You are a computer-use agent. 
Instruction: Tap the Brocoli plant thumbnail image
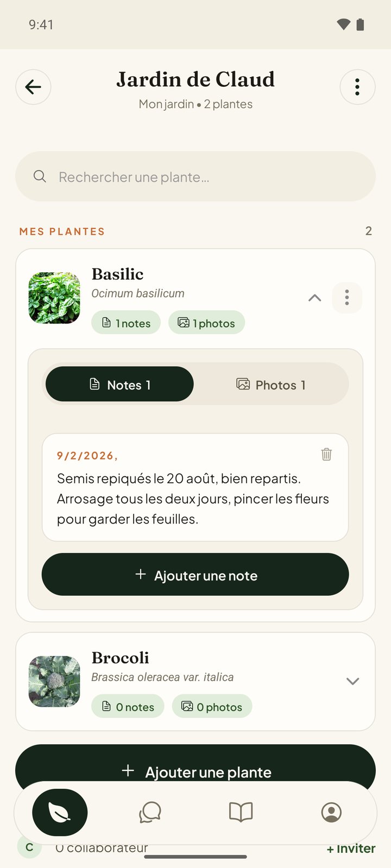tap(54, 681)
